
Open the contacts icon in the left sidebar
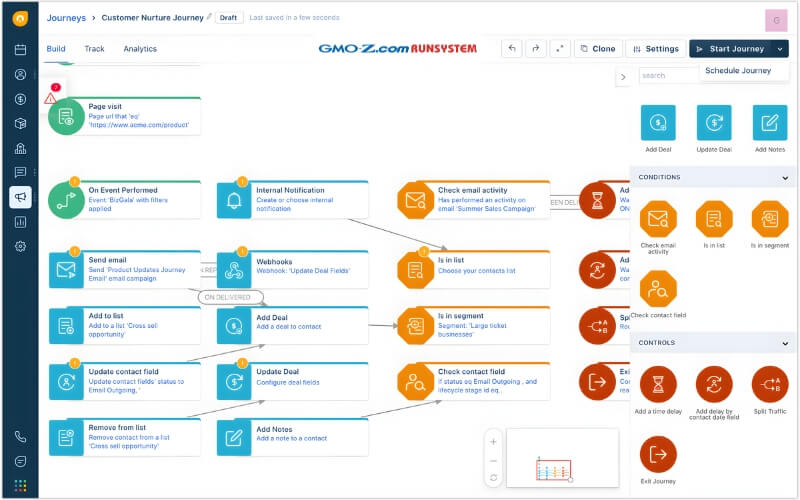[x=20, y=74]
